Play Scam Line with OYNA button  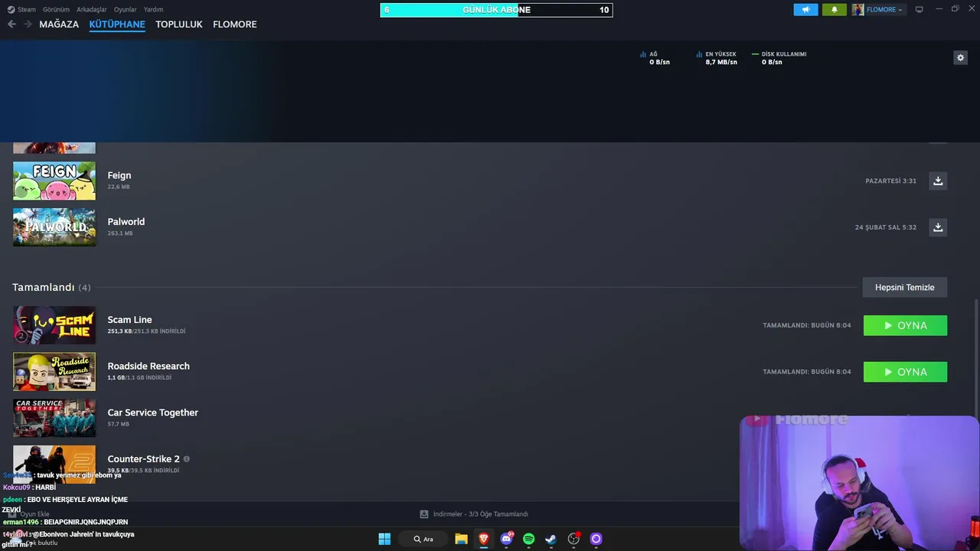click(x=905, y=325)
